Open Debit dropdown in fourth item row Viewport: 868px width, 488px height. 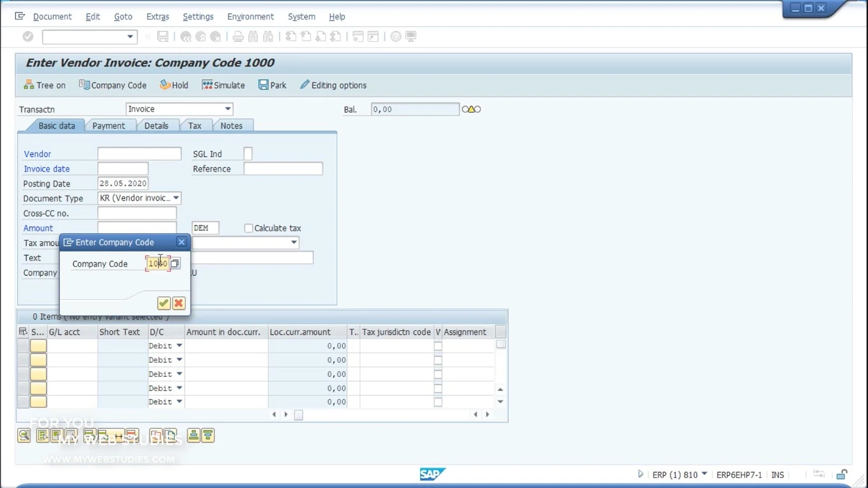179,388
